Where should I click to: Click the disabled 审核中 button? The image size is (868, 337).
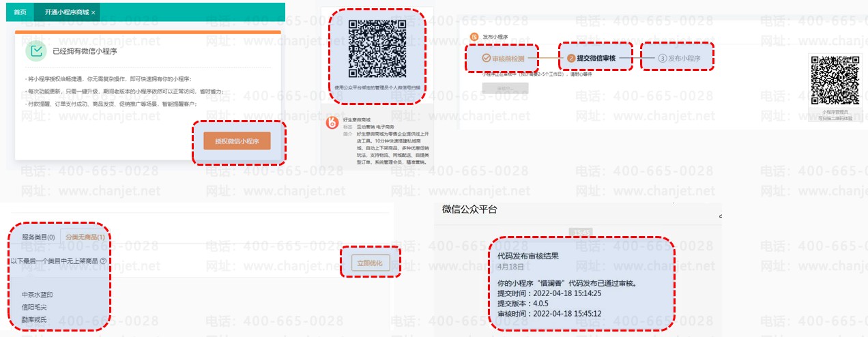pos(505,88)
